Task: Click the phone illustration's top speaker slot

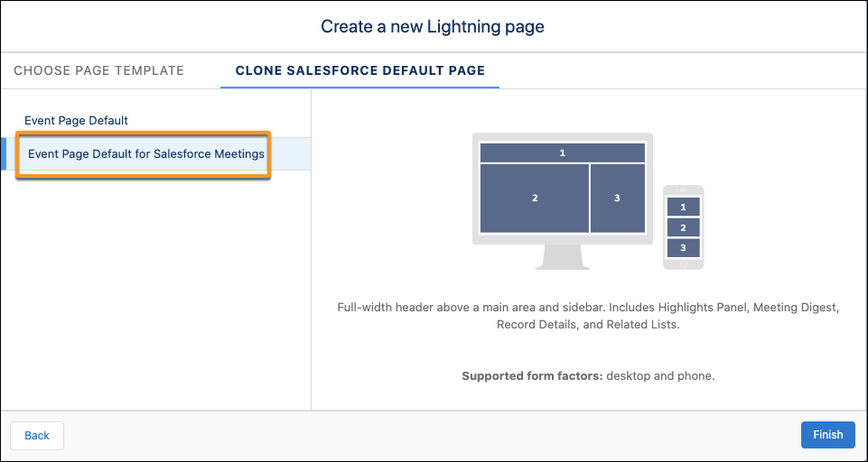Action: [683, 190]
